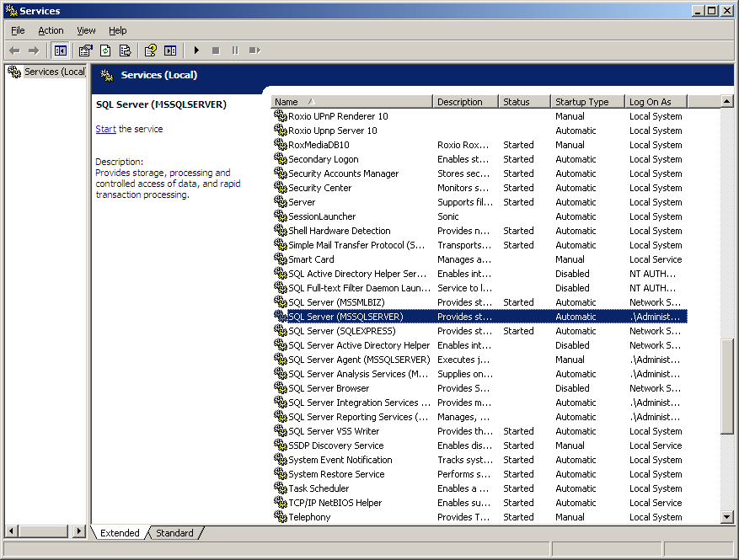This screenshot has height=560, width=739.
Task: Navigate back with the Back arrow
Action: click(x=14, y=51)
